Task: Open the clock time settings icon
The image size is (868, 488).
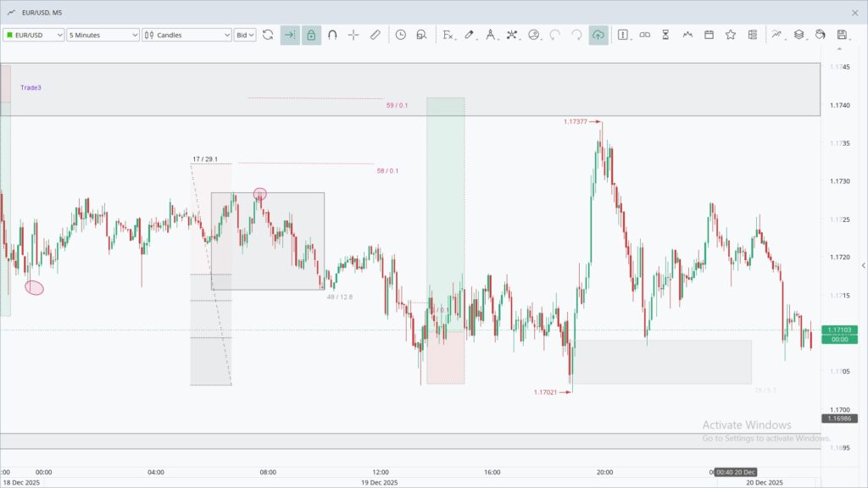Action: 400,35
